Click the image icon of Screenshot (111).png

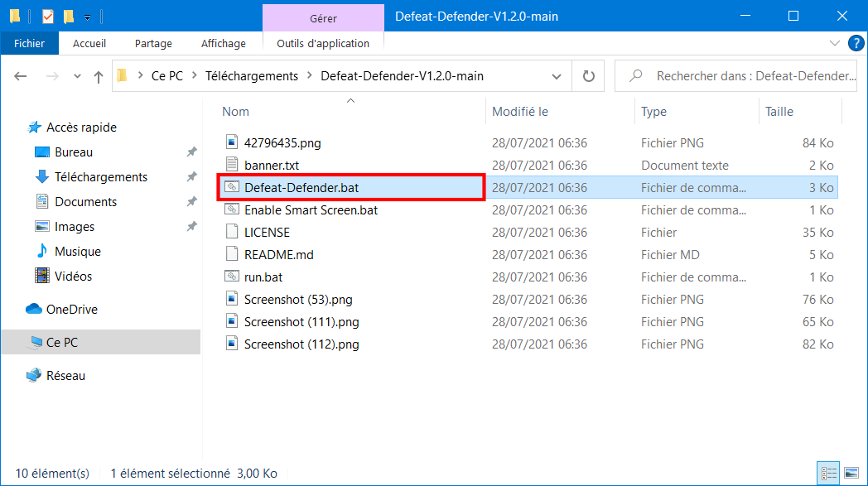pyautogui.click(x=232, y=321)
